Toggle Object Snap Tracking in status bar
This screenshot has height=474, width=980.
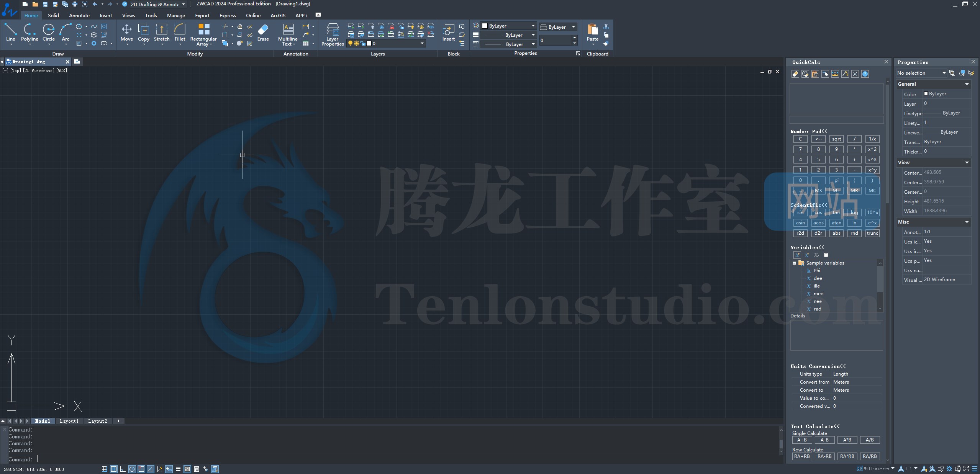151,469
